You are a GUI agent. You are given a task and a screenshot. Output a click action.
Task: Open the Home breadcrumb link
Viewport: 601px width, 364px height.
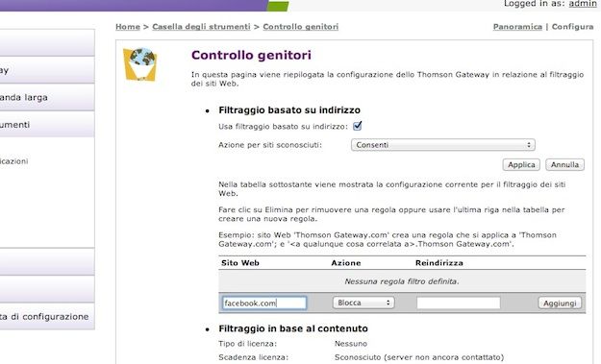pos(128,27)
